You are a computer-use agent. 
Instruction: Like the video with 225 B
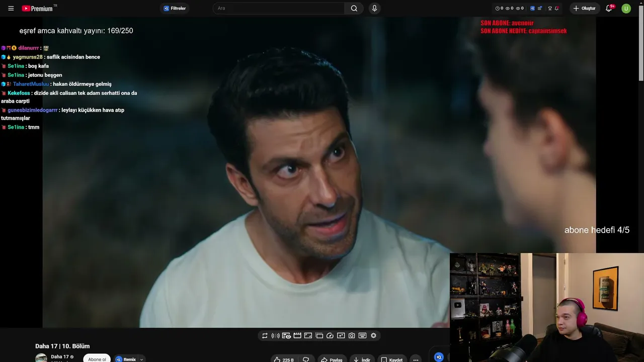point(283,359)
